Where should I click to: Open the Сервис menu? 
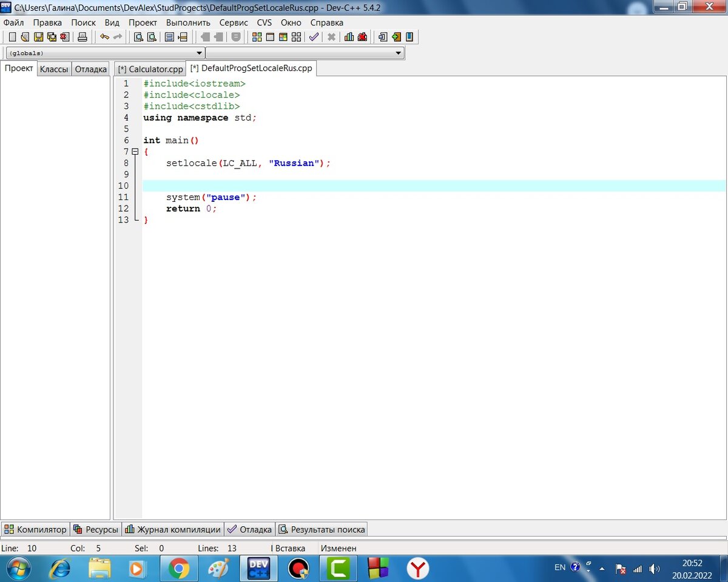[234, 22]
